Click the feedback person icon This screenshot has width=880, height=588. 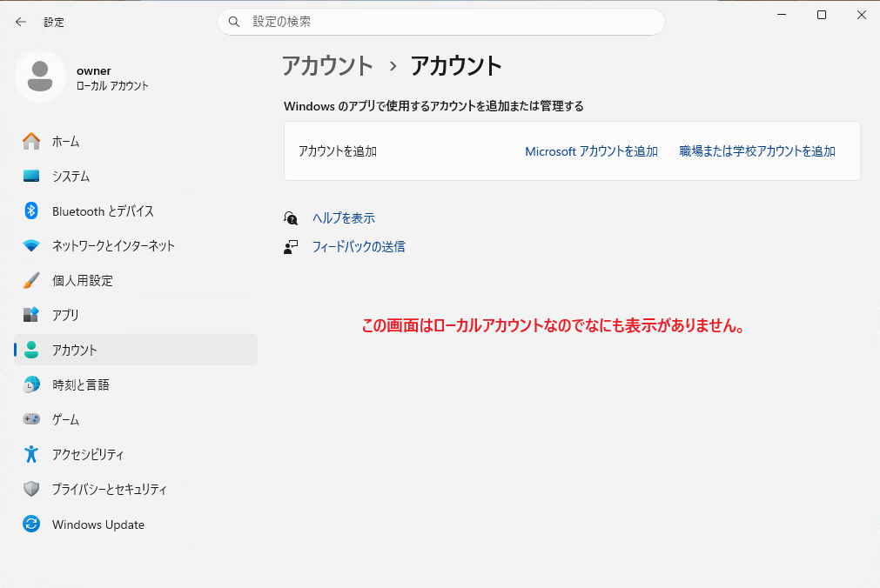coord(291,247)
